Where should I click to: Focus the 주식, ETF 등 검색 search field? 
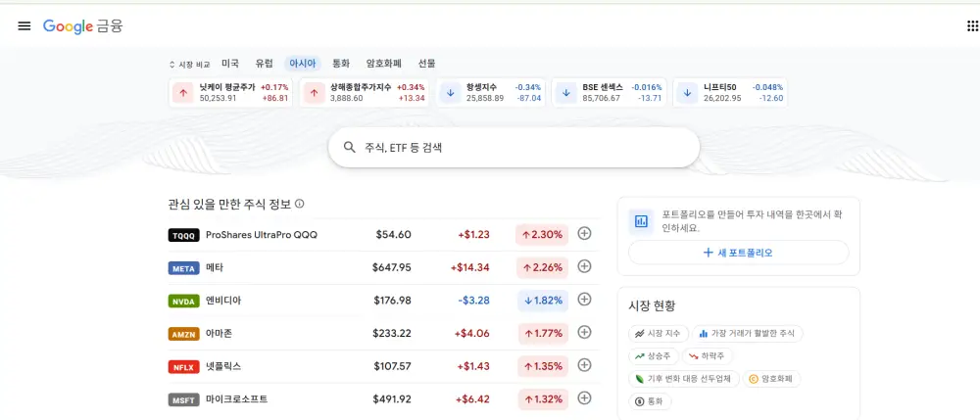click(514, 148)
